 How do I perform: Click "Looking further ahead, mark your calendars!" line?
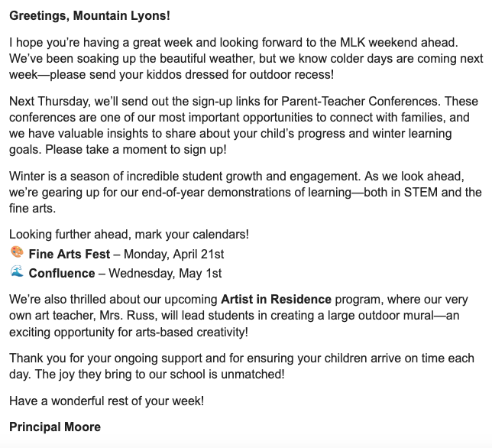pyautogui.click(x=129, y=234)
